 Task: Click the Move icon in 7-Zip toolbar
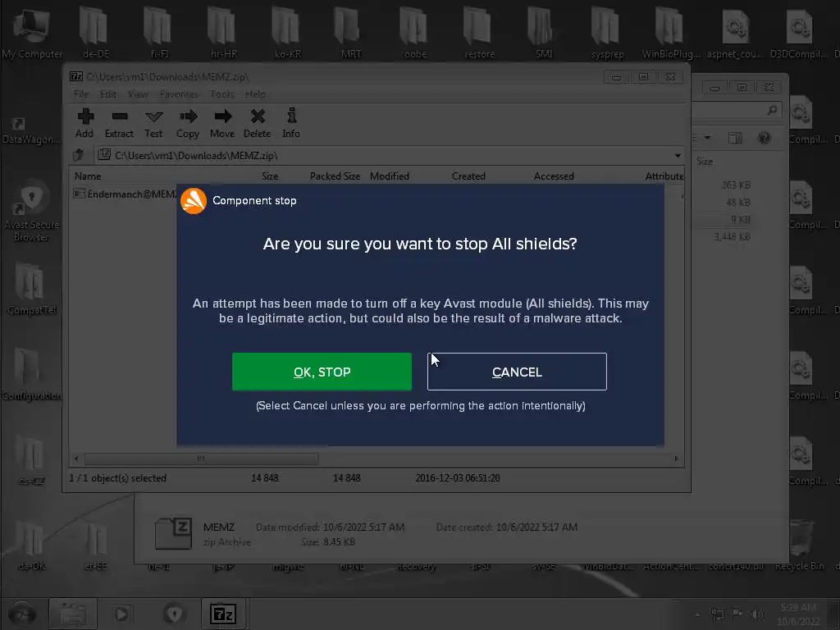(x=222, y=116)
